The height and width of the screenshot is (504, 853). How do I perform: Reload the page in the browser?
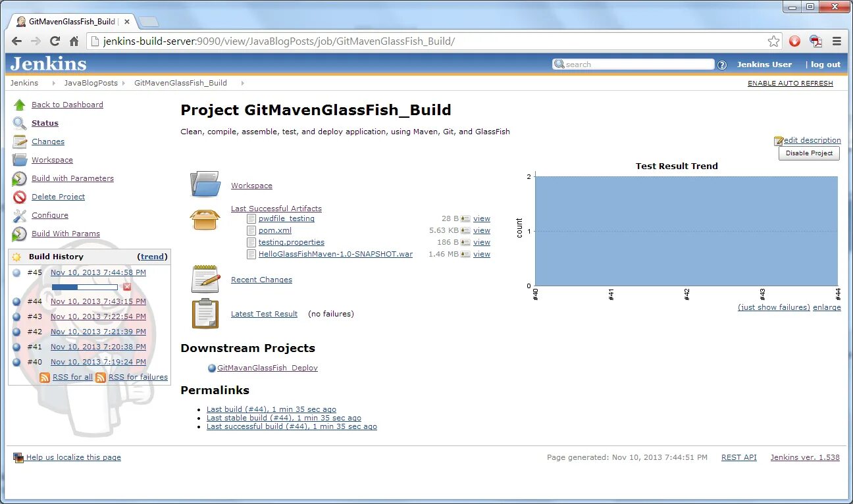coord(55,41)
